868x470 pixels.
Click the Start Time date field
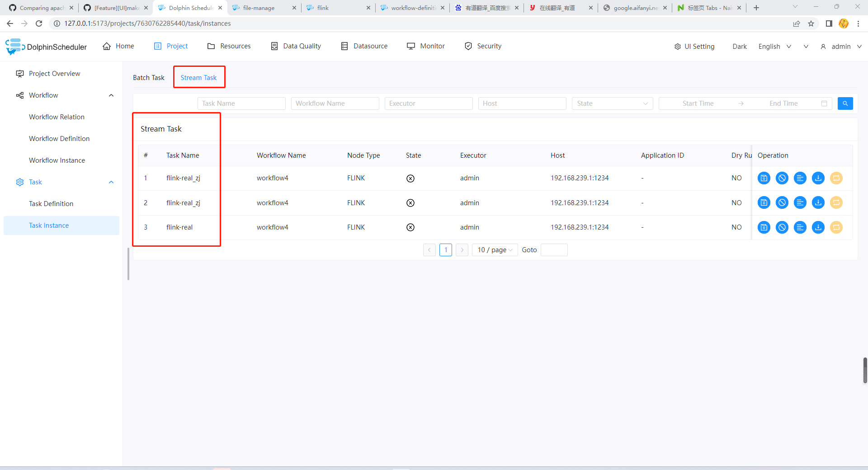[698, 103]
